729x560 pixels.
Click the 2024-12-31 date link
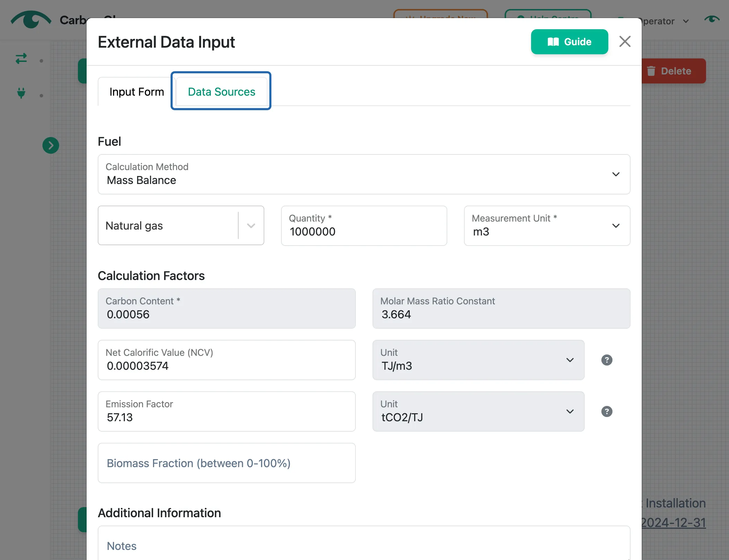pos(673,522)
